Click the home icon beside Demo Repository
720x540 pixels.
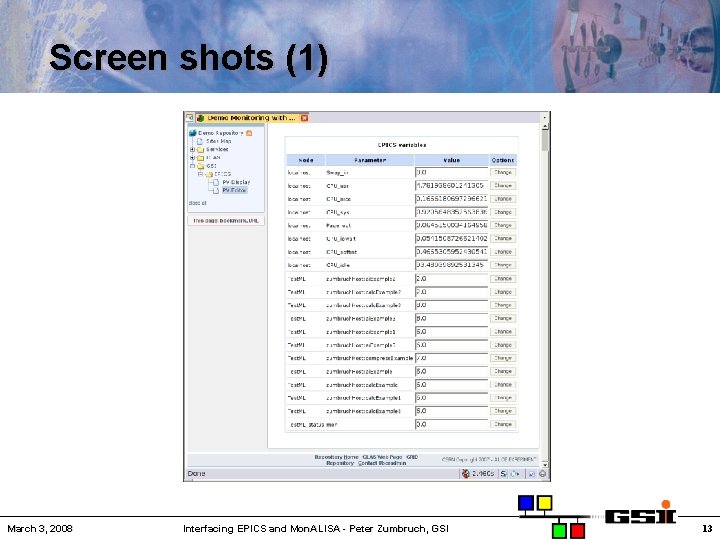coord(249,133)
